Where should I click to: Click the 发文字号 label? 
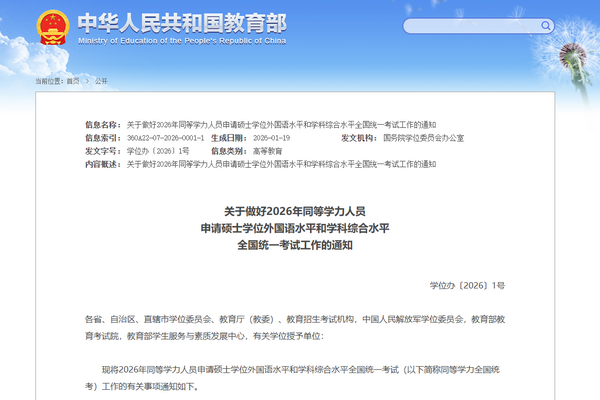[x=103, y=151]
